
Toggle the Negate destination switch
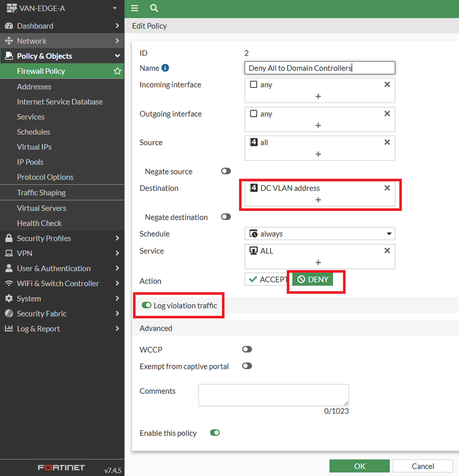pyautogui.click(x=226, y=217)
